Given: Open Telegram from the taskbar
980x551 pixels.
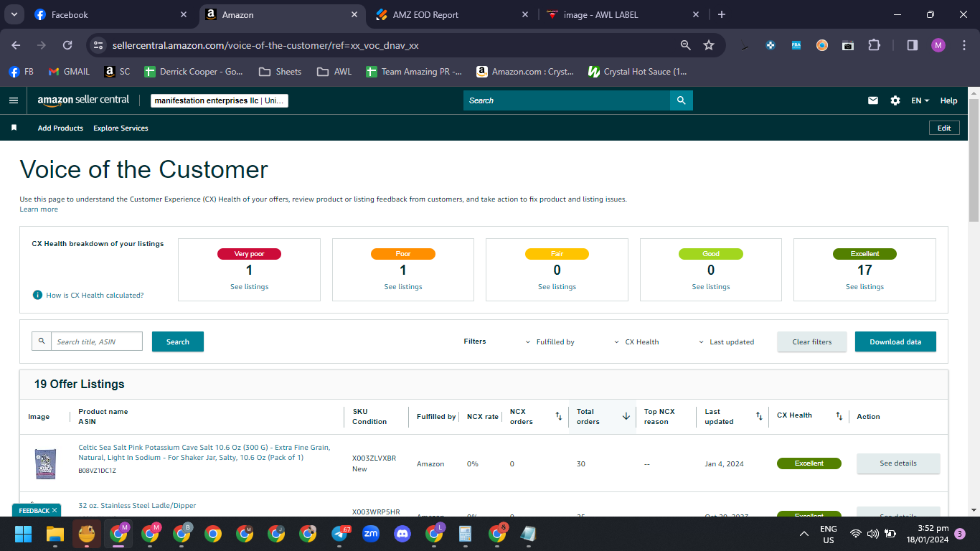Looking at the screenshot, I should click(340, 534).
